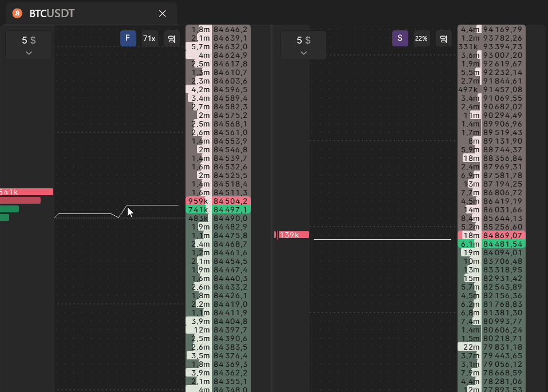Click best bid price 84 497,1

[231, 209]
